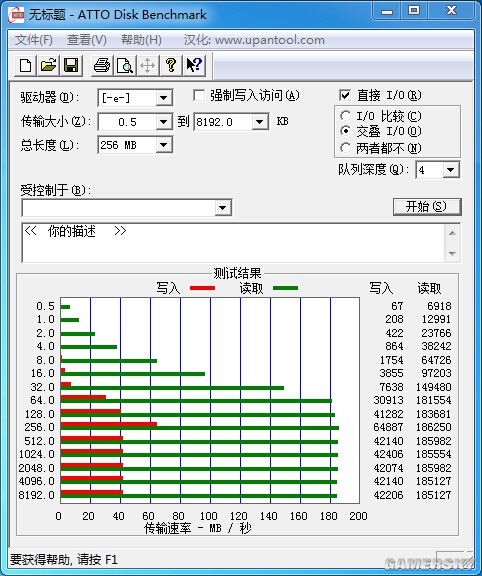This screenshot has height=576, width=482.
Task: Open a saved benchmark via folder icon
Action: 48,66
